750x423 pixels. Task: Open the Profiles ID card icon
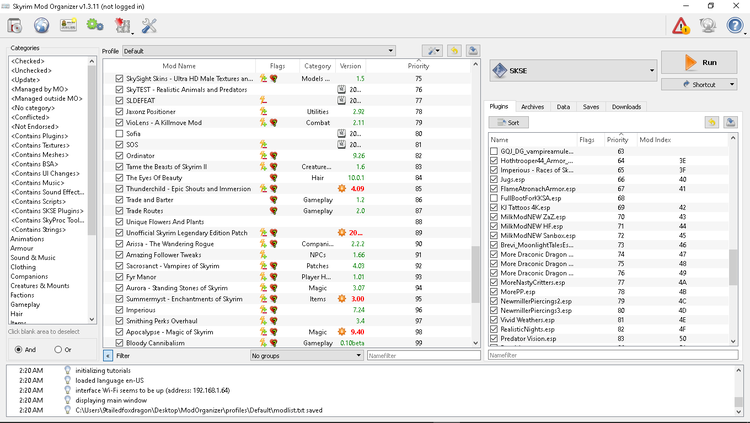[x=68, y=25]
